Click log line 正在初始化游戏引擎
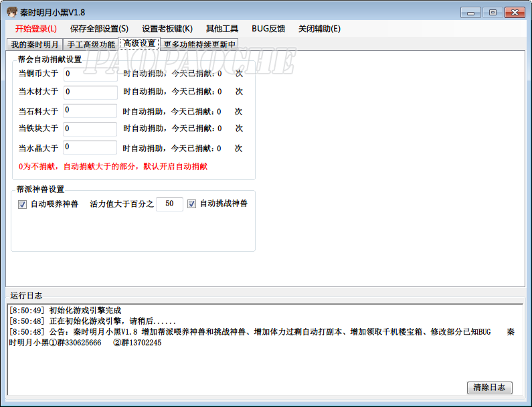532x407 pixels. (92, 321)
